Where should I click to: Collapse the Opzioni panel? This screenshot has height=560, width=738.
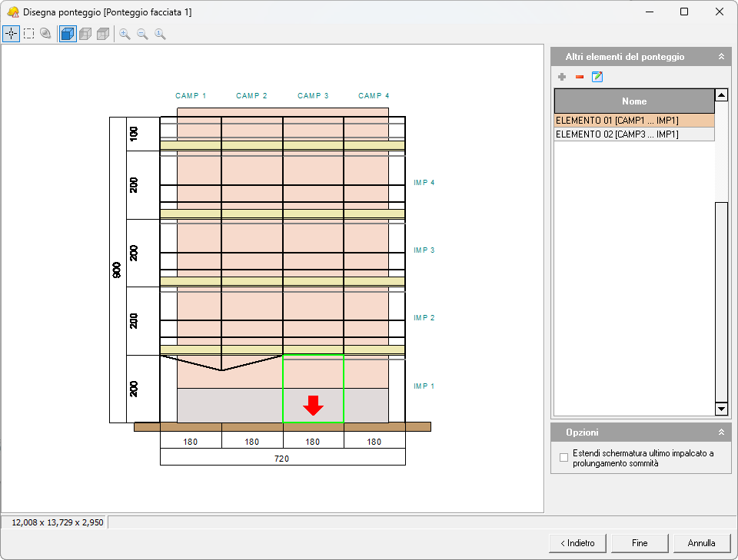[721, 432]
